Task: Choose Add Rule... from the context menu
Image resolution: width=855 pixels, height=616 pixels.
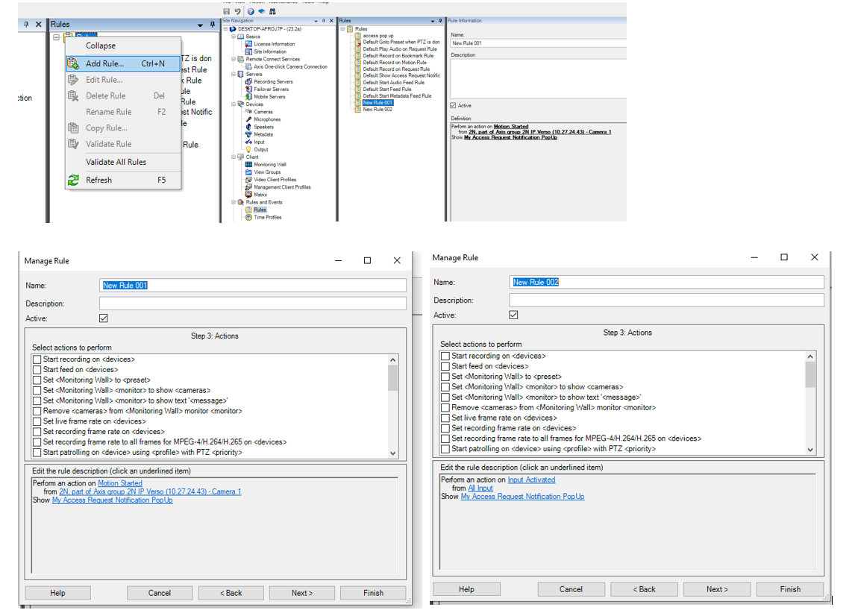Action: click(104, 63)
